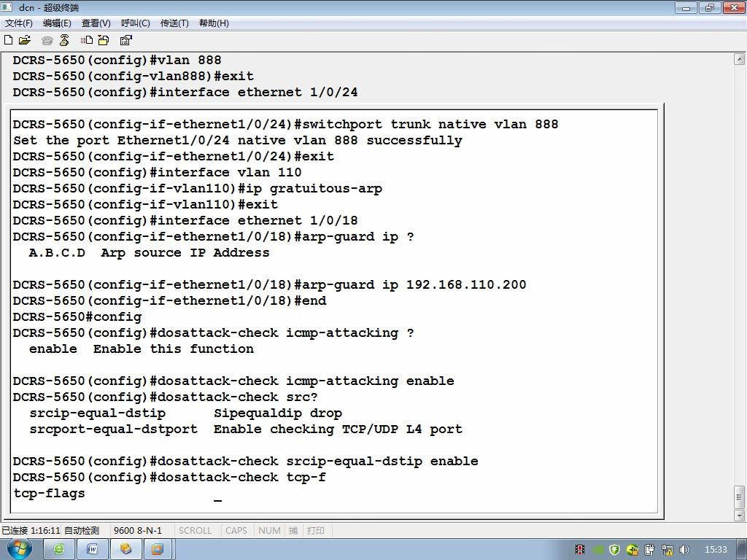Viewport: 747px width, 560px height.
Task: Click the 'dosattack-check tcp-f' line
Action: point(169,477)
